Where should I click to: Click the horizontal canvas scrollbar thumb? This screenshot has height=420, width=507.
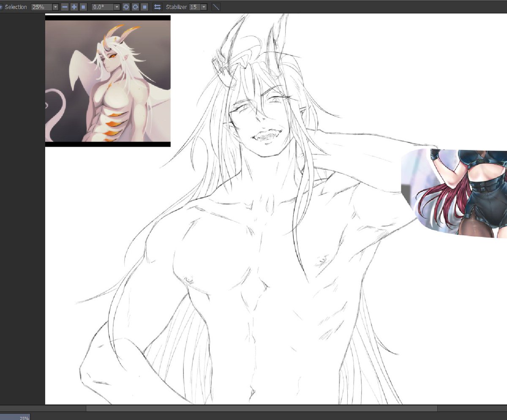pyautogui.click(x=262, y=409)
